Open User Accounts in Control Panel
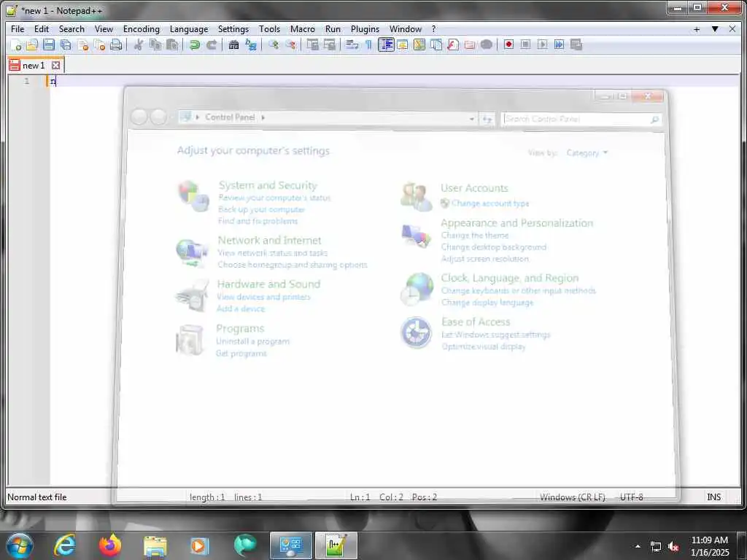747x560 pixels. pyautogui.click(x=474, y=188)
